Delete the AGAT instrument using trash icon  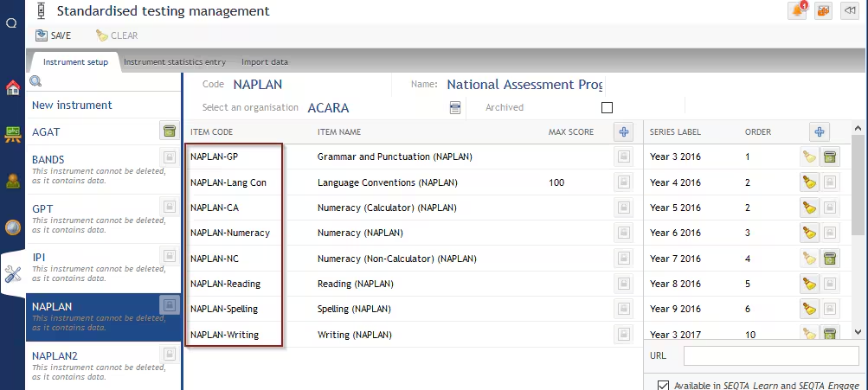[x=169, y=131]
